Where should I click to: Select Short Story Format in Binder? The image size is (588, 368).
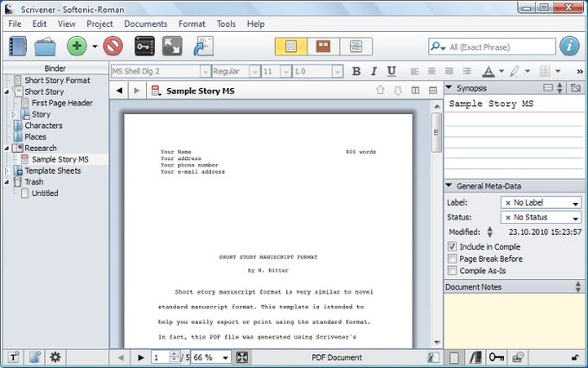tap(57, 80)
